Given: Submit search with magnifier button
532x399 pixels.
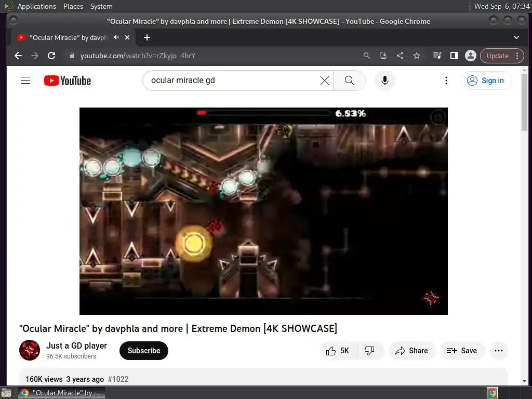Looking at the screenshot, I should point(350,81).
